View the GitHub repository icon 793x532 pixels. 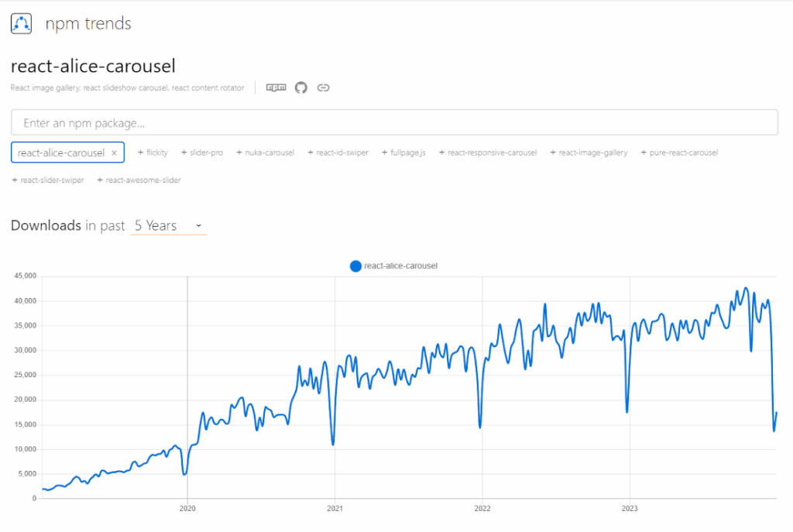click(300, 88)
